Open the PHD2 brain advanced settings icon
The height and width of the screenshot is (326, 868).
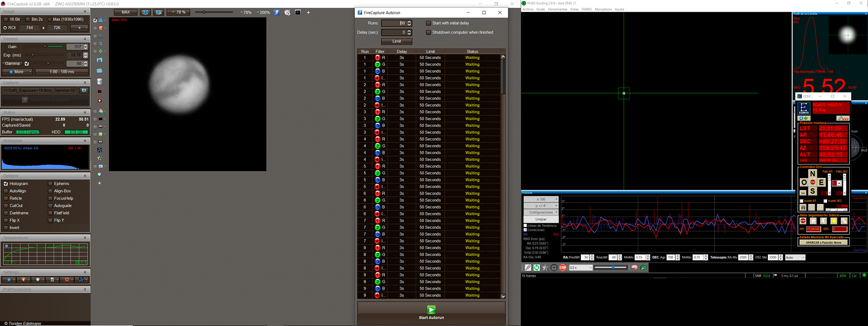pyautogui.click(x=634, y=268)
